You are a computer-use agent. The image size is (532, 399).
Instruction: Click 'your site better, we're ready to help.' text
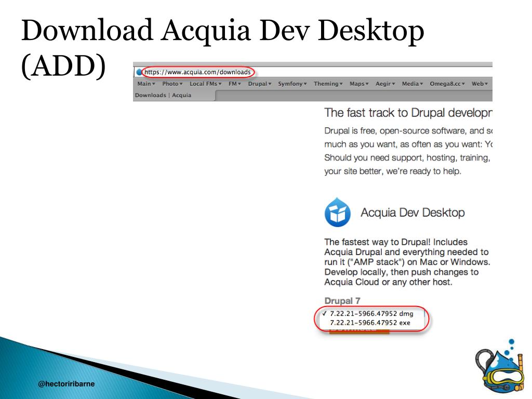pyautogui.click(x=393, y=171)
